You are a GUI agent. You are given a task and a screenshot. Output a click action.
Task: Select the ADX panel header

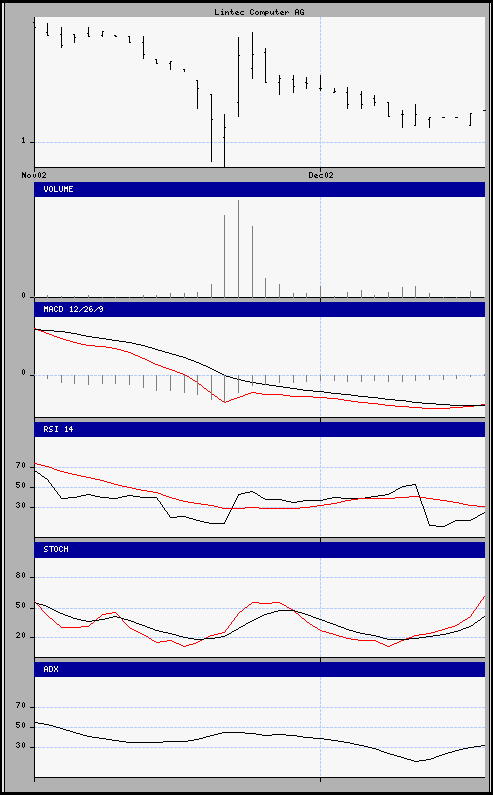click(x=260, y=669)
